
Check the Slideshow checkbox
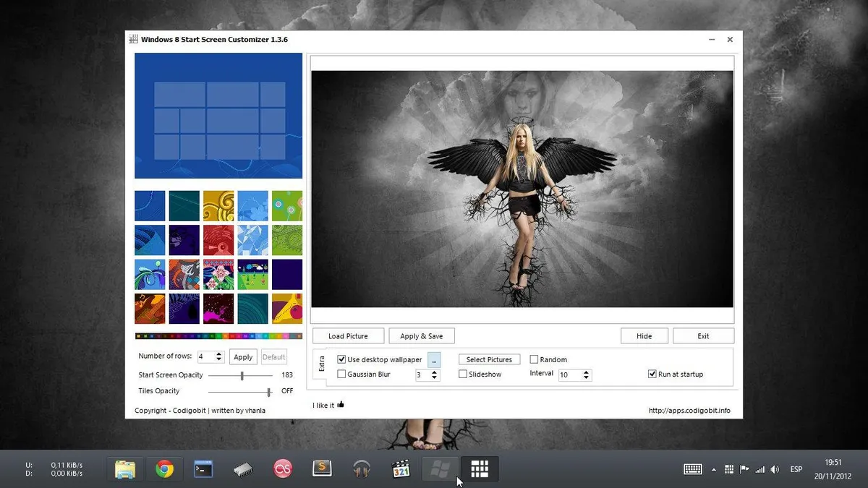coord(463,374)
